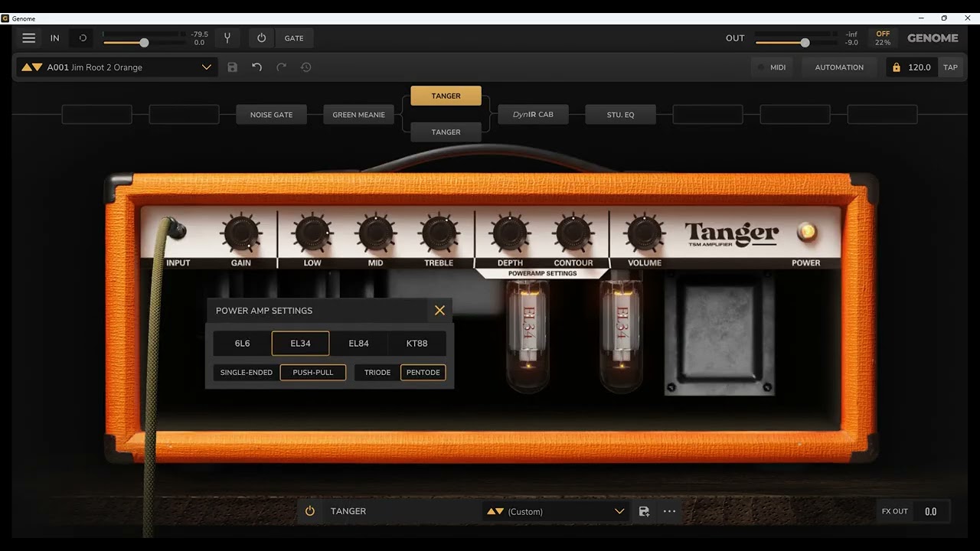Image resolution: width=980 pixels, height=551 pixels.
Task: Save the amp preset icon beside (Custom)
Action: click(644, 511)
